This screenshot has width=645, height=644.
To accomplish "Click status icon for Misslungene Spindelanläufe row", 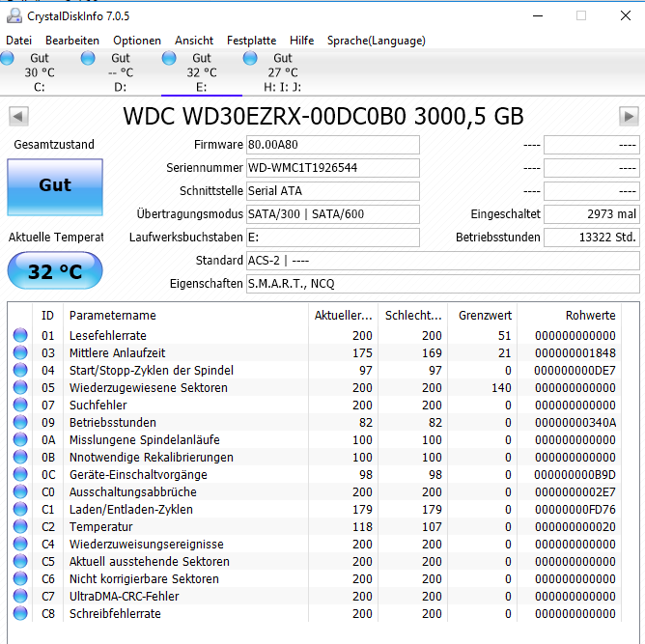I will coord(20,439).
